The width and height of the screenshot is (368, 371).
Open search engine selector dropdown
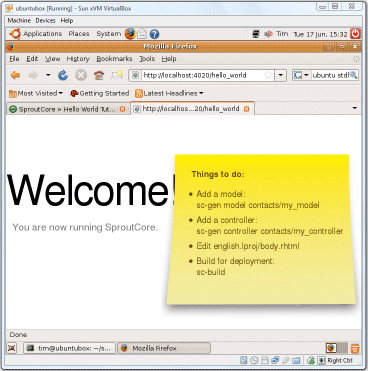coord(302,75)
